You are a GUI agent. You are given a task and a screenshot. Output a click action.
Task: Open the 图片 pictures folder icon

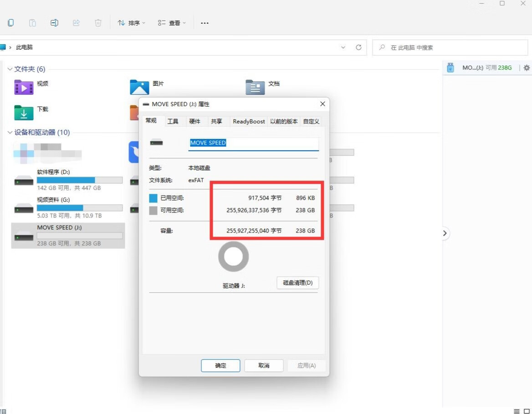tap(139, 87)
